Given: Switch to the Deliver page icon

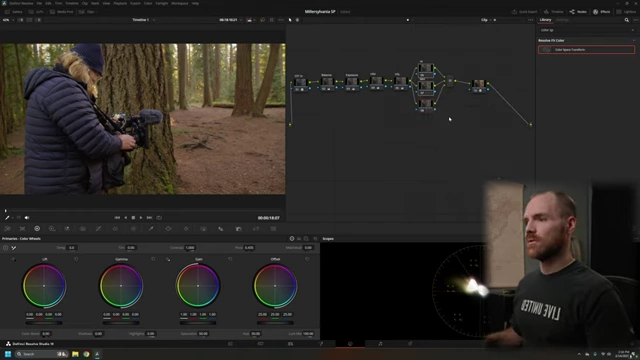Looking at the screenshot, I should [x=410, y=344].
